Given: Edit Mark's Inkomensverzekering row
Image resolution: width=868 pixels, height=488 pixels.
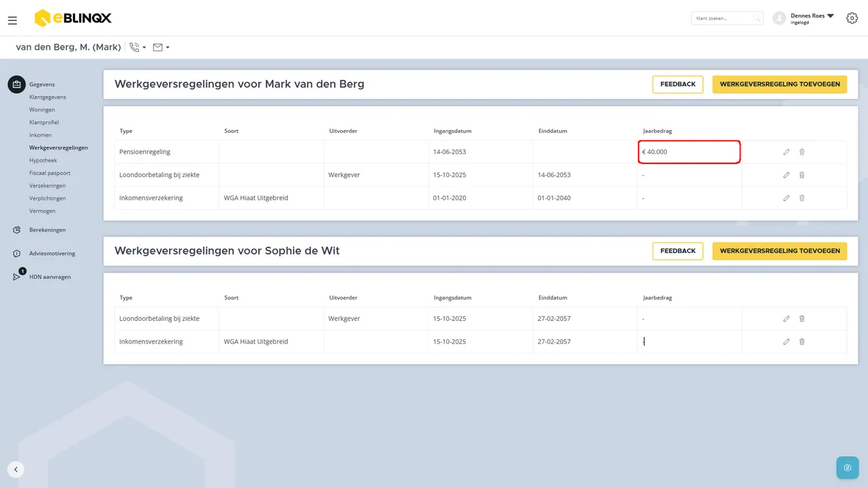Looking at the screenshot, I should click(786, 198).
